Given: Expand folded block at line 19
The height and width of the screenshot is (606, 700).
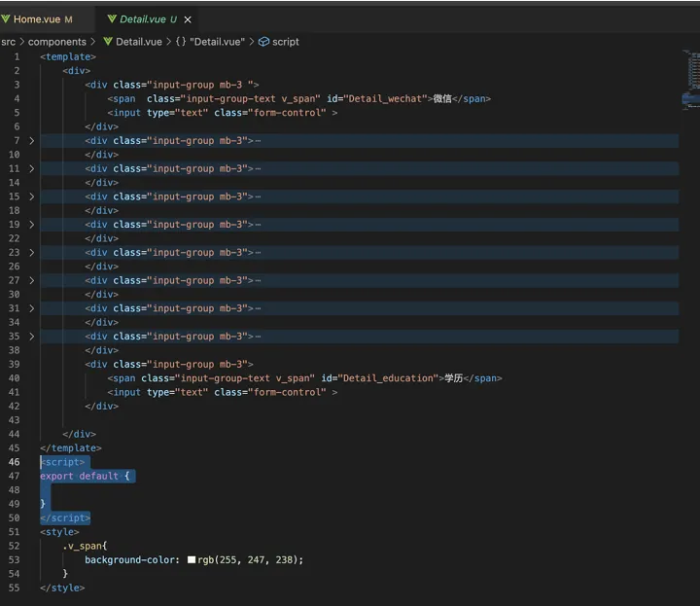Looking at the screenshot, I should (x=31, y=225).
